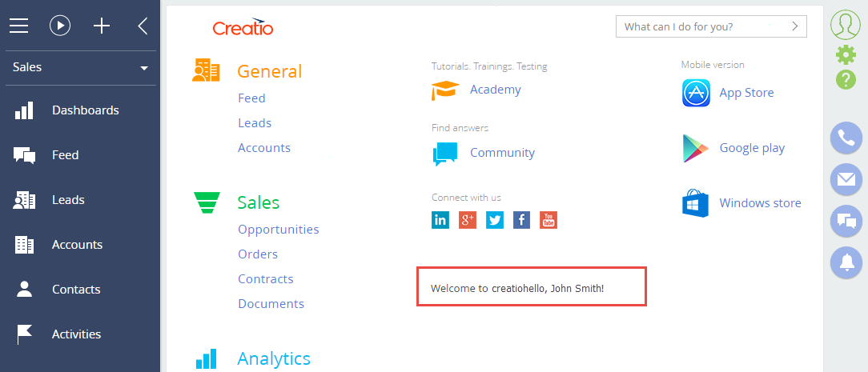868x372 pixels.
Task: Open the email panel envelope icon
Action: pyautogui.click(x=846, y=179)
